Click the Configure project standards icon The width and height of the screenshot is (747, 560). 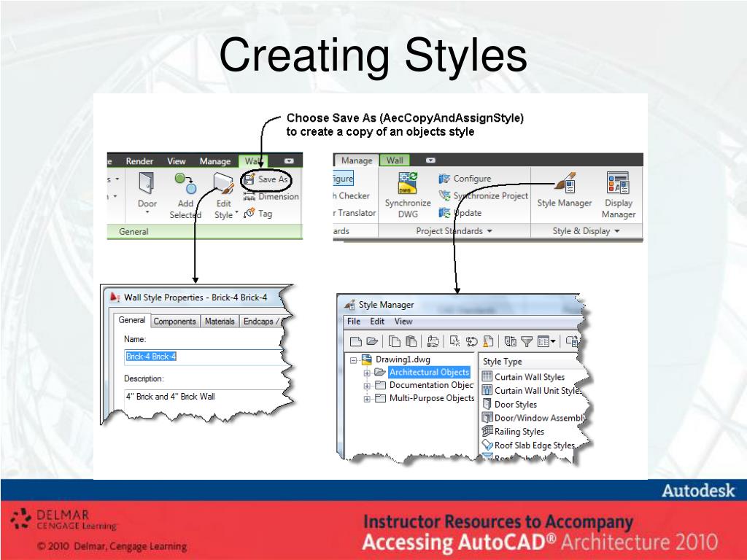444,179
